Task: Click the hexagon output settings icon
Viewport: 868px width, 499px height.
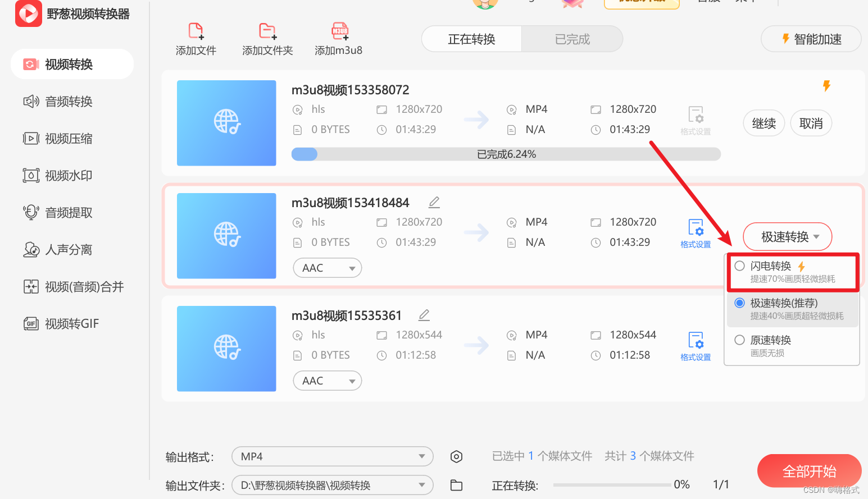Action: pyautogui.click(x=456, y=456)
